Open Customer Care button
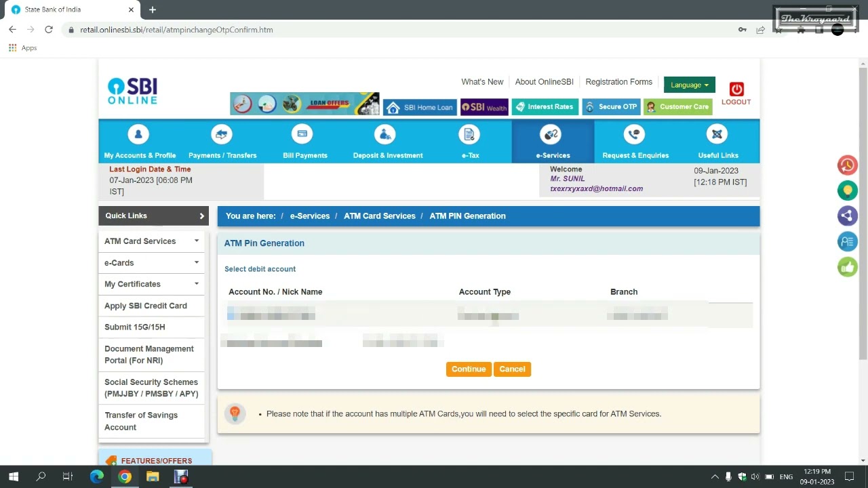Viewport: 868px width, 488px height. [677, 107]
